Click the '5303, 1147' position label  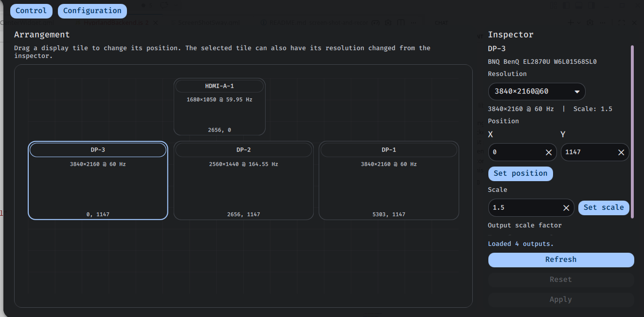click(389, 214)
